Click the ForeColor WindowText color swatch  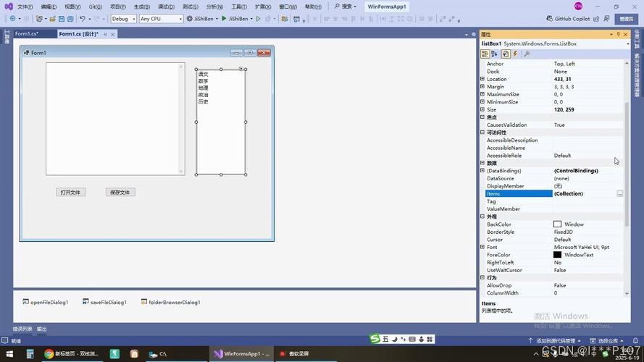(x=557, y=255)
